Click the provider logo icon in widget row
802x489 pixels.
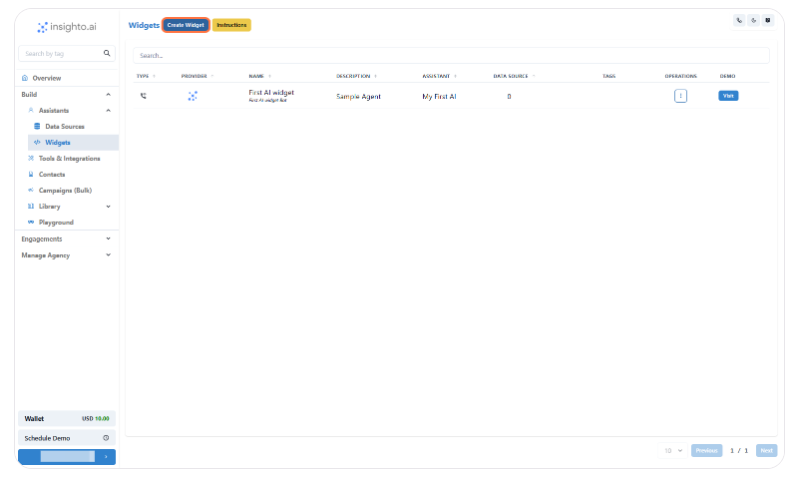pos(192,96)
